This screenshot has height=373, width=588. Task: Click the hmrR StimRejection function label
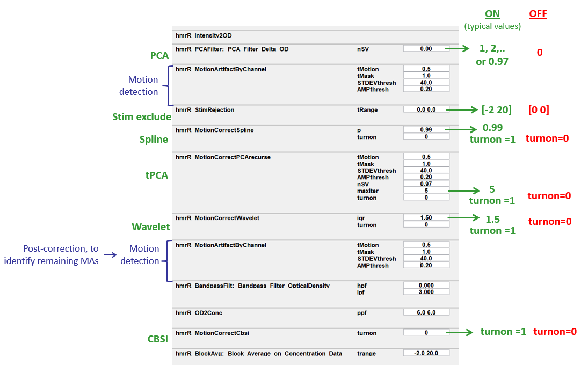click(x=205, y=109)
